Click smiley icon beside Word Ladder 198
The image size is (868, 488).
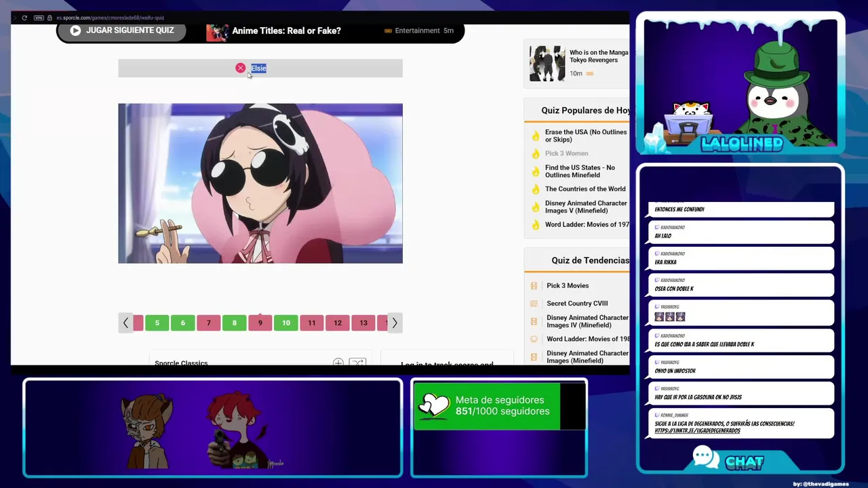pyautogui.click(x=534, y=339)
